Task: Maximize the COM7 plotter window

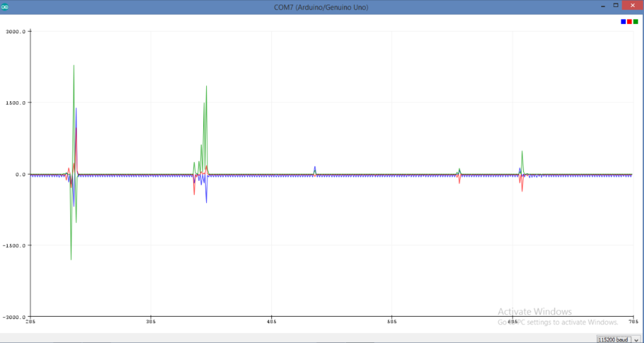Action: pos(616,5)
